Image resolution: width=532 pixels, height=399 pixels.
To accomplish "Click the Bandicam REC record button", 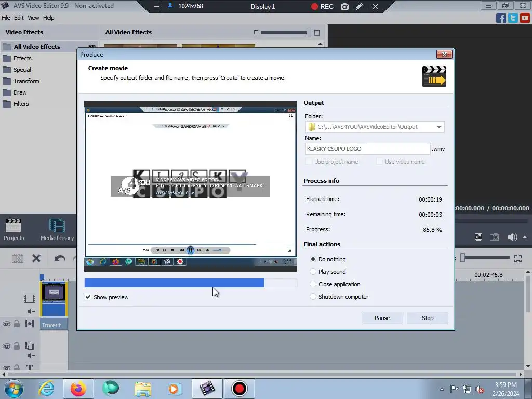I will (322, 6).
